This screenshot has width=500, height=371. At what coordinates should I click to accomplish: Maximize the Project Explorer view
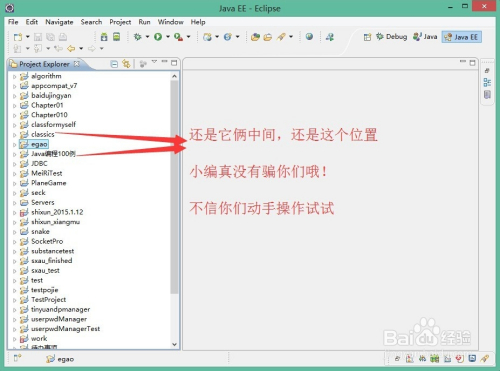[x=174, y=63]
